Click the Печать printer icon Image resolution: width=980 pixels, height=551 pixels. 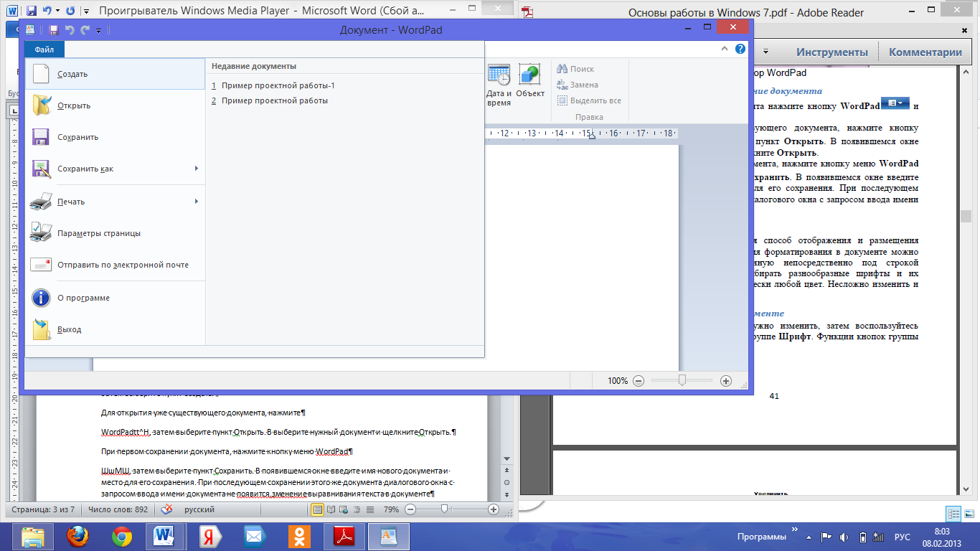pos(41,202)
